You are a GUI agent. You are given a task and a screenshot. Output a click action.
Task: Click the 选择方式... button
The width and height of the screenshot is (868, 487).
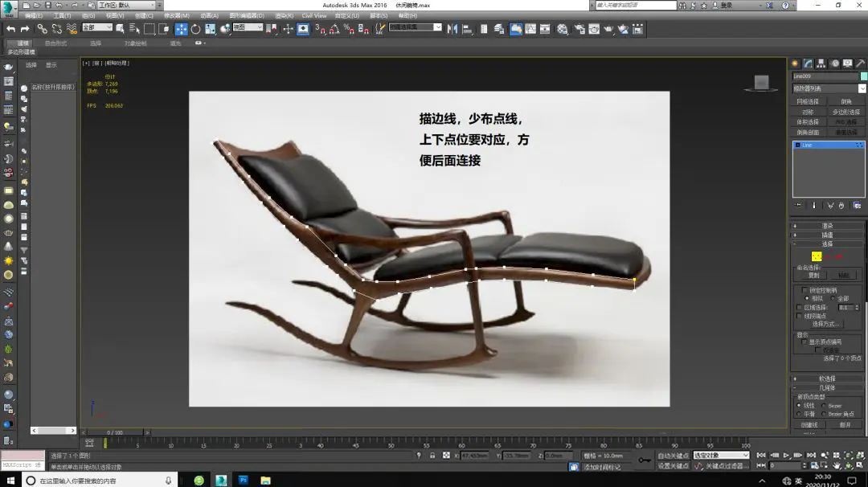pos(827,324)
